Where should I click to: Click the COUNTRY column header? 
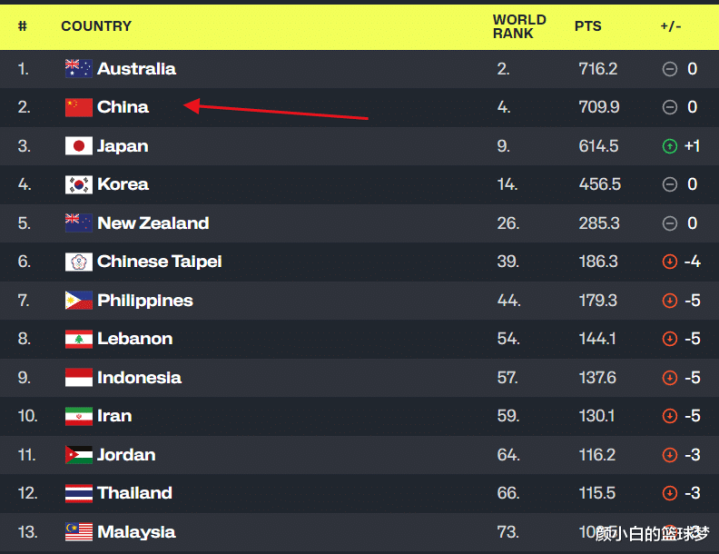coord(96,26)
